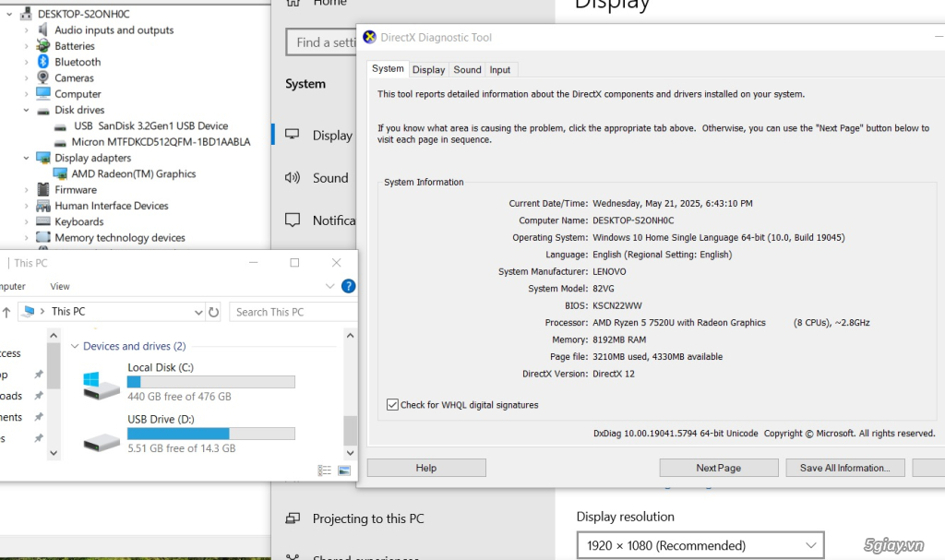Open the System tab in DirectX tool
This screenshot has height=560, width=945.
pos(388,68)
